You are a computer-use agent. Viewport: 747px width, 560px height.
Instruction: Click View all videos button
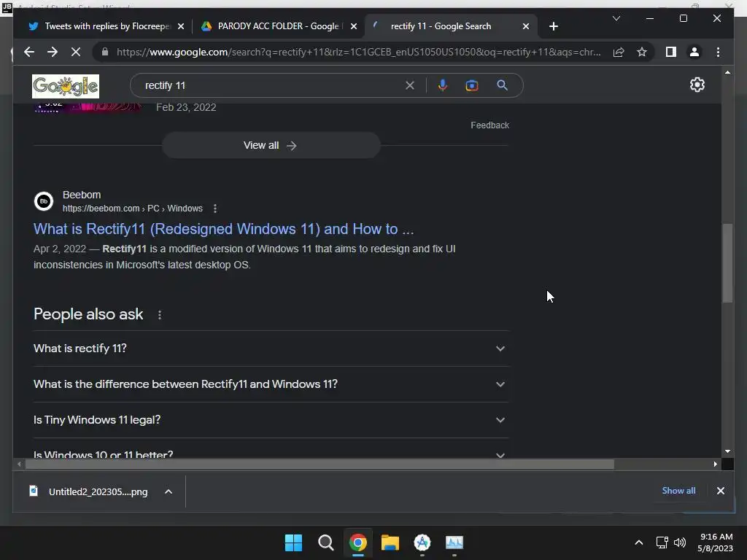point(271,145)
